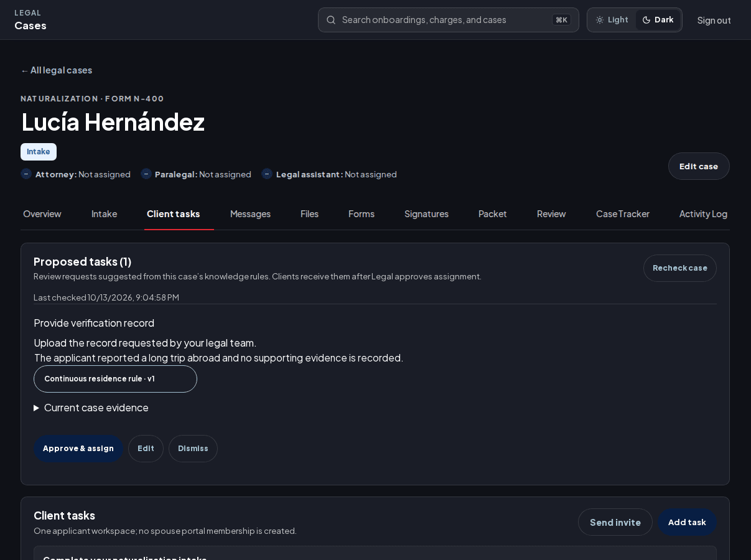The height and width of the screenshot is (560, 751).
Task: Click the Attorney unassigned avatar icon
Action: click(26, 174)
